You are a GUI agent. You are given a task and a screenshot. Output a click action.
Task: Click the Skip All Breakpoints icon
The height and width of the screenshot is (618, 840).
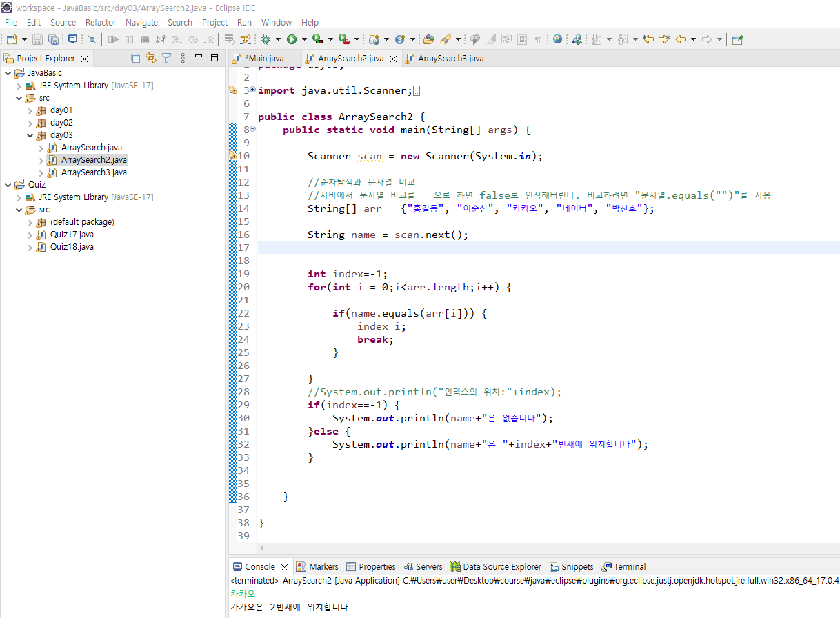92,39
